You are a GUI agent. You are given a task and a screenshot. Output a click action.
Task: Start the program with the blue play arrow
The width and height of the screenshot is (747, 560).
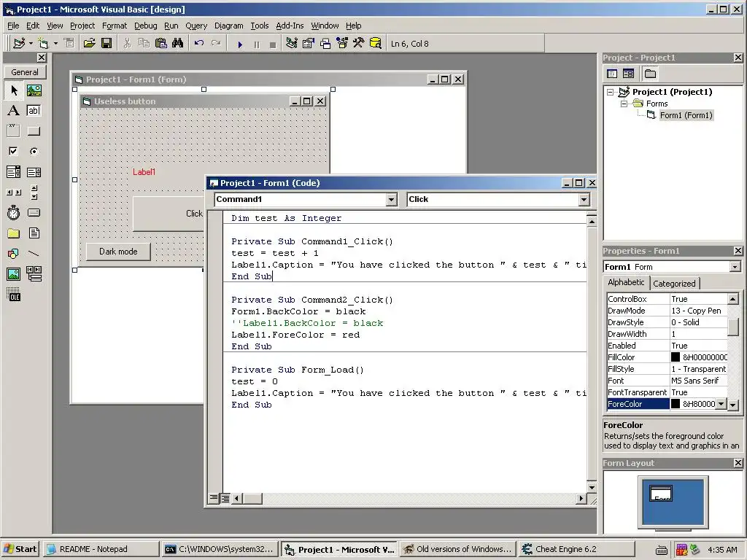(x=240, y=44)
